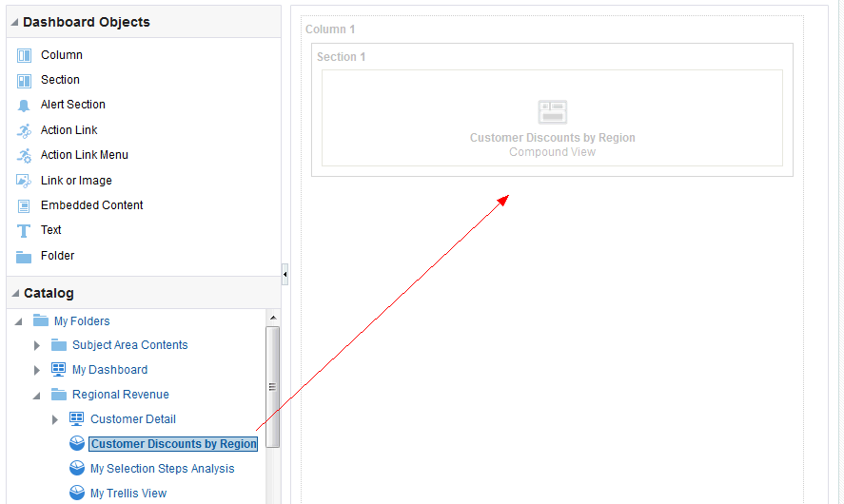Image resolution: width=844 pixels, height=504 pixels.
Task: Collapse the left pane using splitter arrow
Action: coord(285,274)
